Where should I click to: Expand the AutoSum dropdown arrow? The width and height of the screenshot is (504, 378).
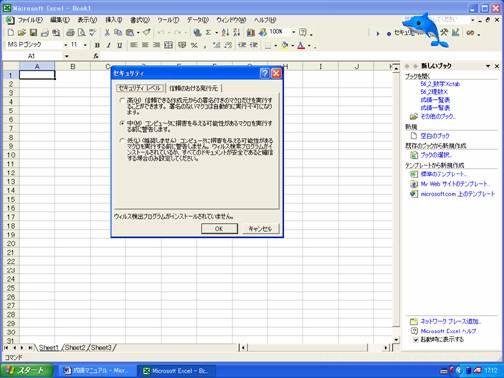[216, 33]
